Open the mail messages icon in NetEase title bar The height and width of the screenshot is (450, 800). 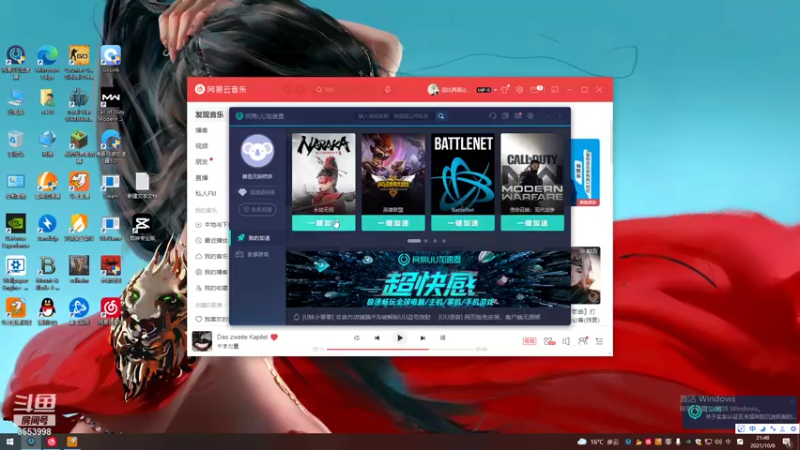(535, 89)
